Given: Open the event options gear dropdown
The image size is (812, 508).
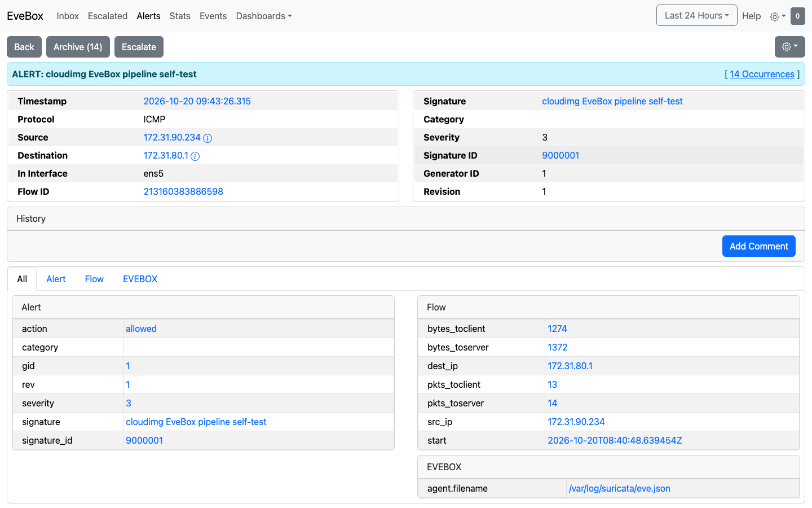Looking at the screenshot, I should (789, 47).
